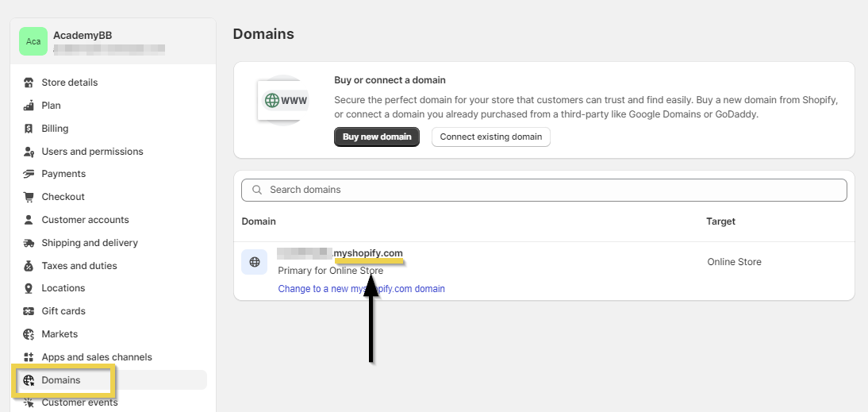
Task: Open Users and permissions settings
Action: pyautogui.click(x=92, y=152)
